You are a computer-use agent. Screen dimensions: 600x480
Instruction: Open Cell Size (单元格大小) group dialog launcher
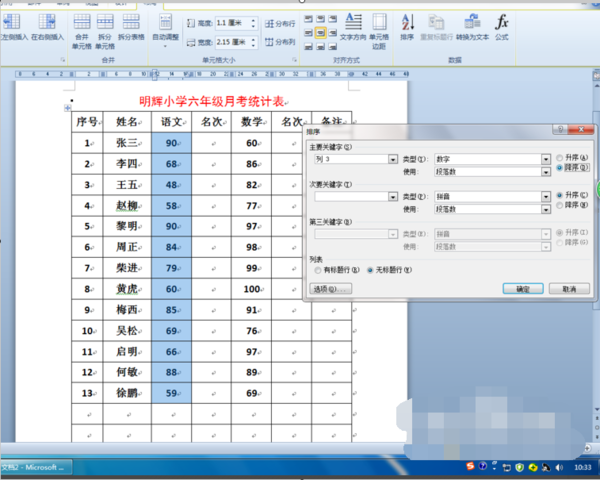click(294, 60)
